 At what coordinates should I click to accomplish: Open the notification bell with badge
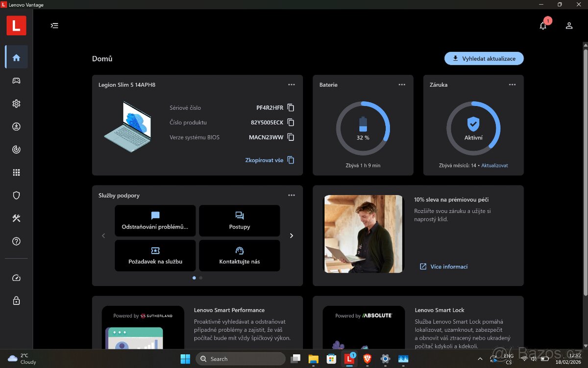click(x=543, y=26)
